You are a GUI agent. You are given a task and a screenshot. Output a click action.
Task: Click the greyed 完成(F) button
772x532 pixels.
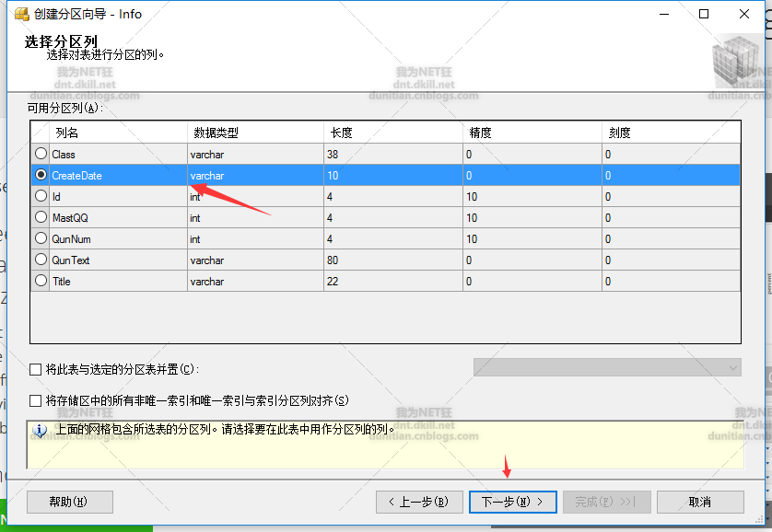pos(606,502)
